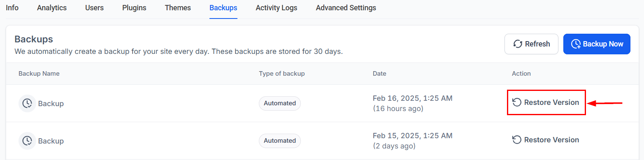Screen dimensions: 644x160
Task: Select the Feb 15, 2025, 1:25 AM date
Action: (x=412, y=136)
